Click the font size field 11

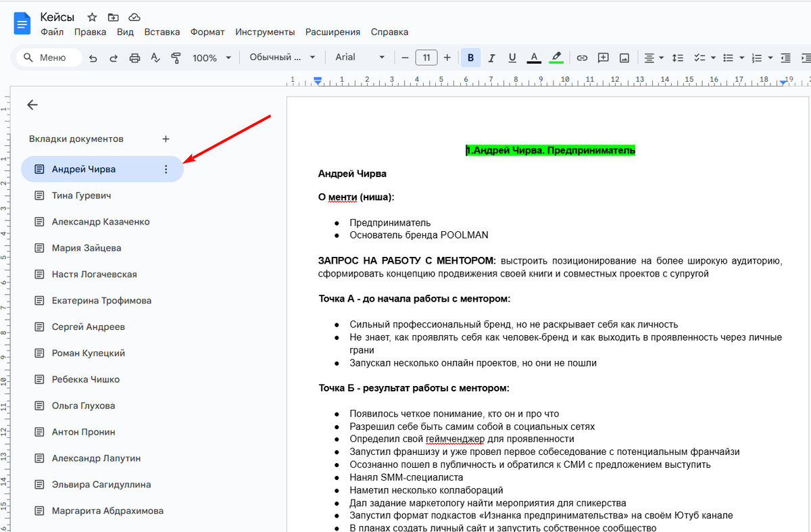(x=426, y=57)
